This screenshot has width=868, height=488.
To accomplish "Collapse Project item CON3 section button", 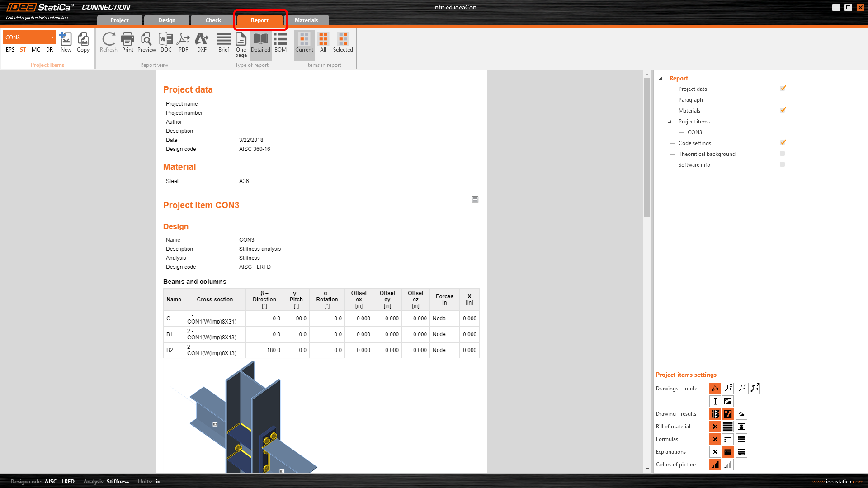I will point(475,199).
